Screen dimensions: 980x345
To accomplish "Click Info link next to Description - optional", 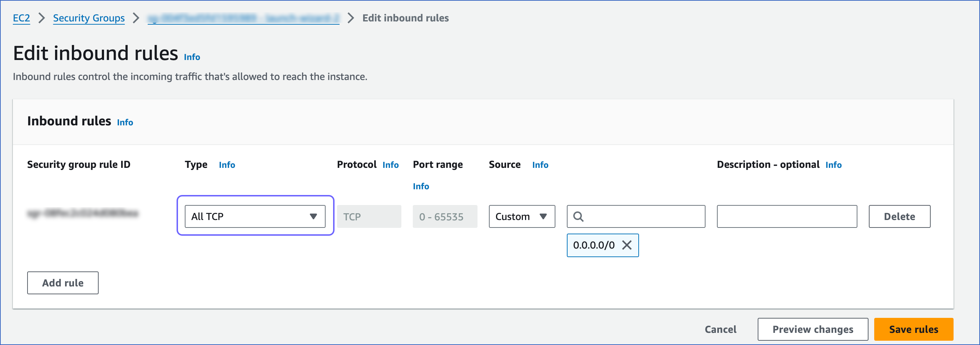I will (833, 165).
